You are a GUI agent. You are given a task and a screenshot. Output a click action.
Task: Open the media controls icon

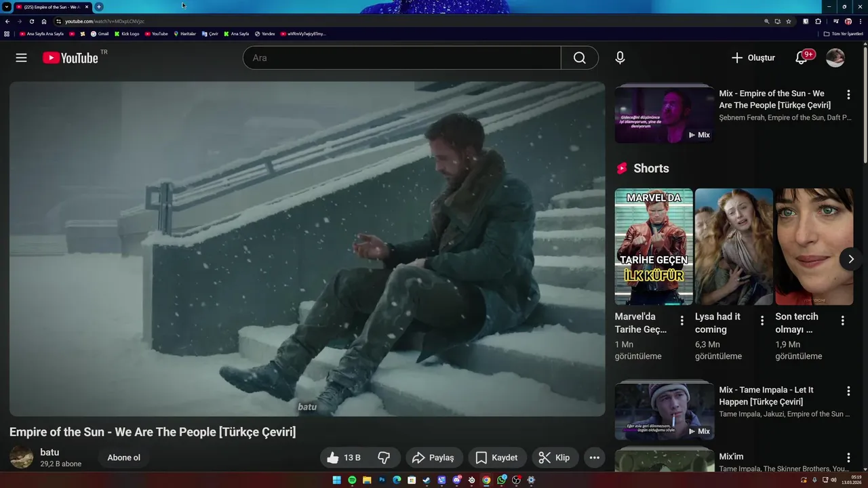pos(835,21)
